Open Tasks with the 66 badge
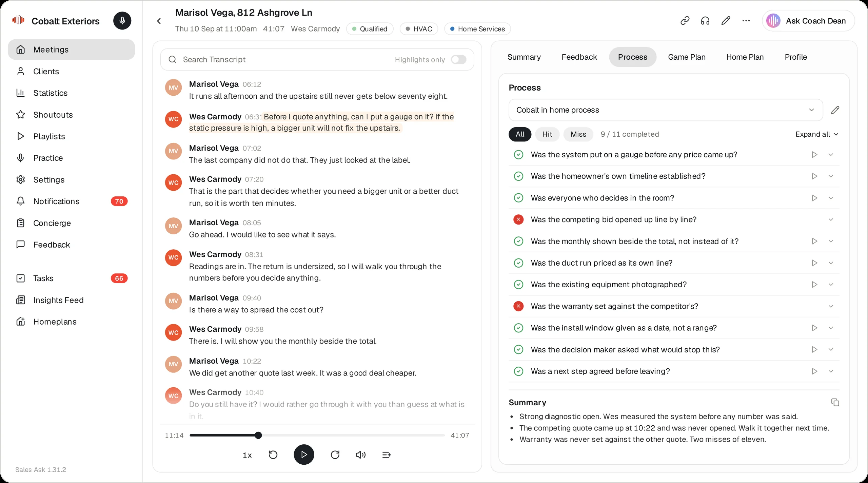The image size is (868, 483). tap(71, 278)
